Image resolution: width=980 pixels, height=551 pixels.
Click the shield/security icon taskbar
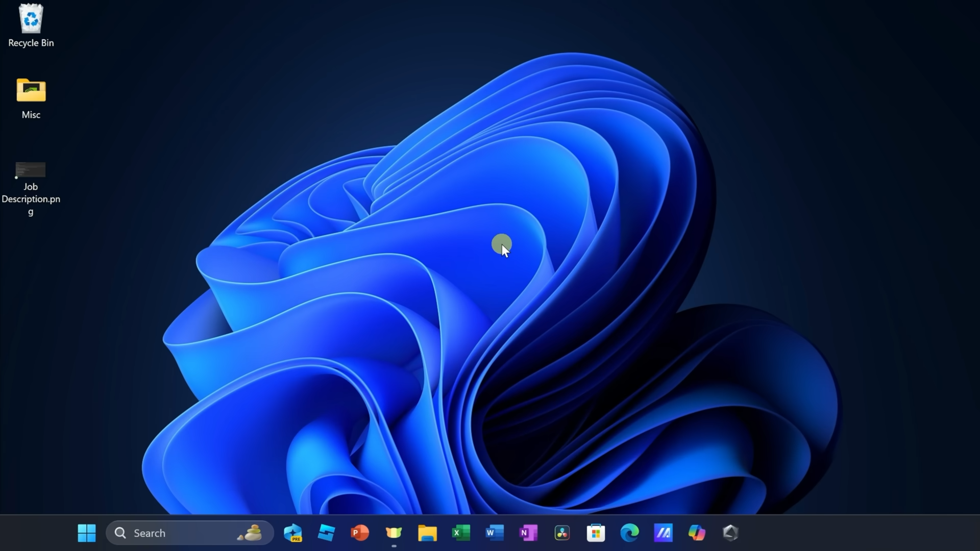pyautogui.click(x=730, y=533)
